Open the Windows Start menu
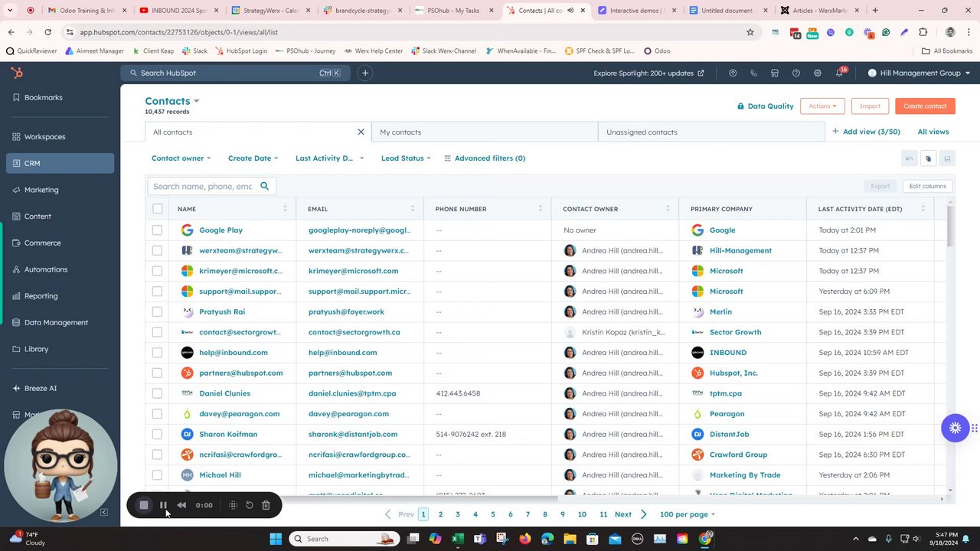 [x=276, y=539]
